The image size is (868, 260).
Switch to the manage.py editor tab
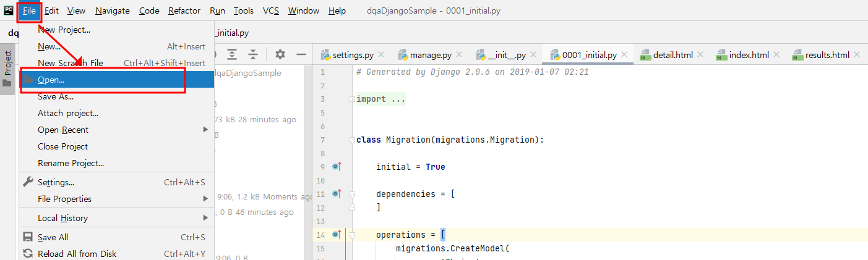429,55
